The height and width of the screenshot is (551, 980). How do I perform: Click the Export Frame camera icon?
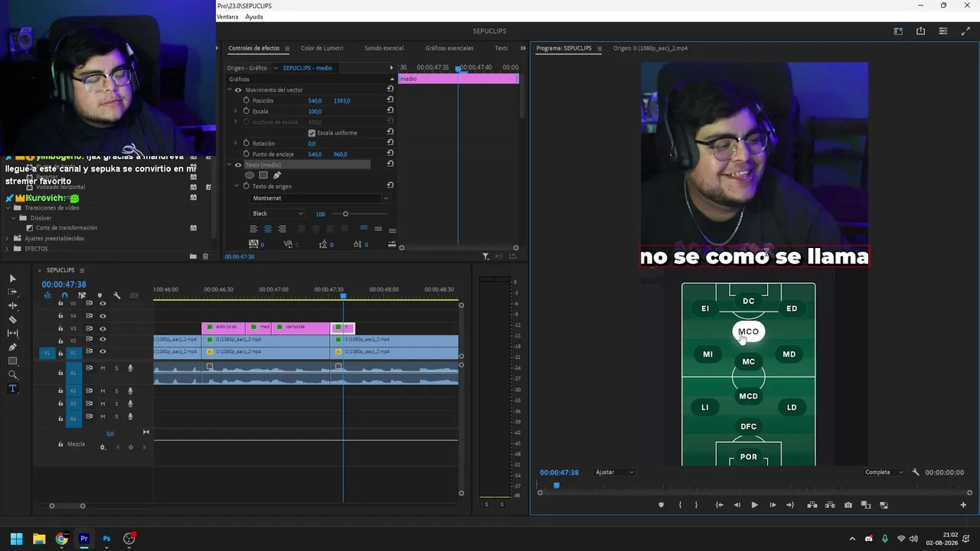pos(848,505)
